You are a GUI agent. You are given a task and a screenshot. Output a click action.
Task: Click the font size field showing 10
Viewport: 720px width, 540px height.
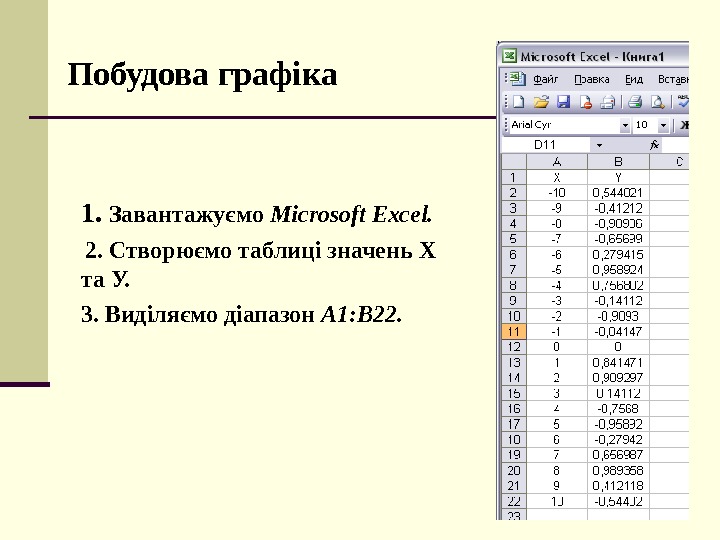645,125
